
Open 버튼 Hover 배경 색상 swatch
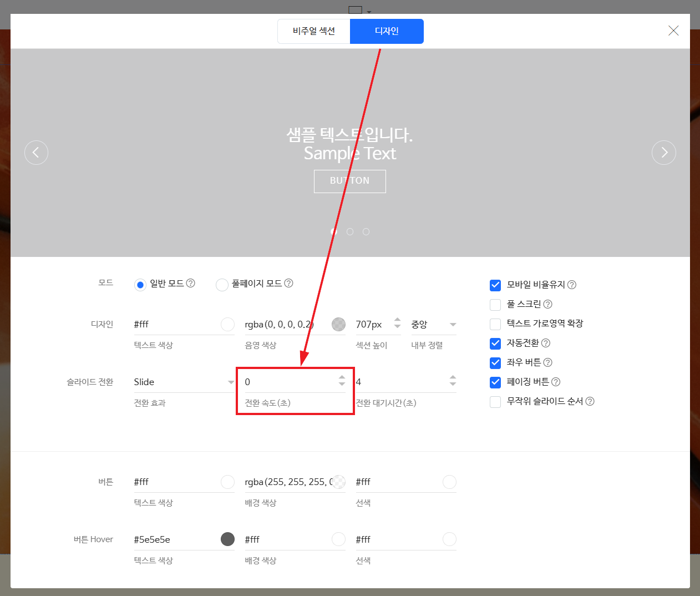338,539
